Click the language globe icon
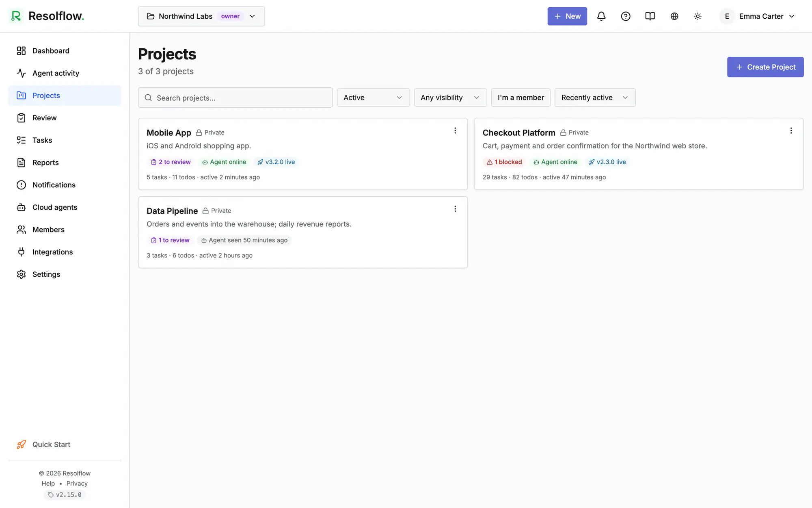Viewport: 812px width, 508px height. coord(674,16)
